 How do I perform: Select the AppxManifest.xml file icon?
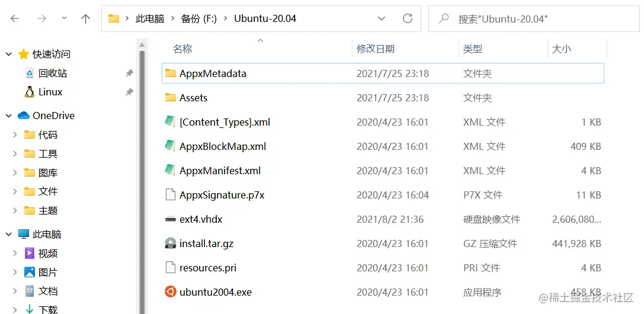(171, 170)
